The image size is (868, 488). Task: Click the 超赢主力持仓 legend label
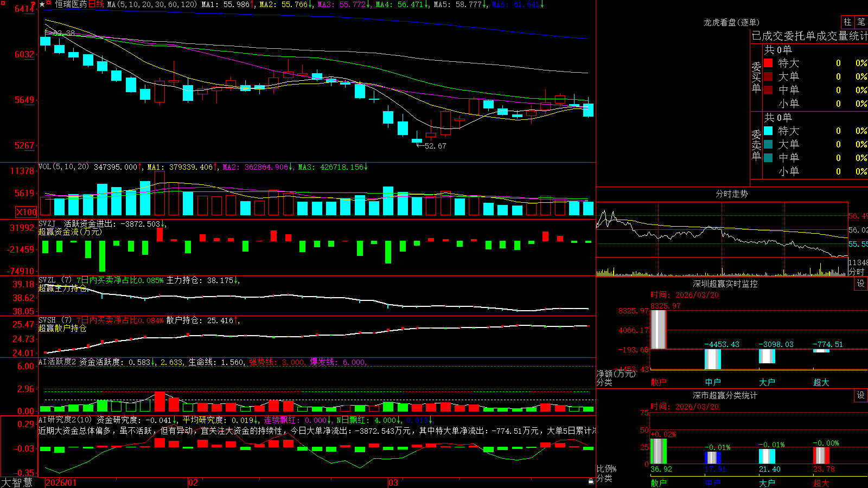62,288
